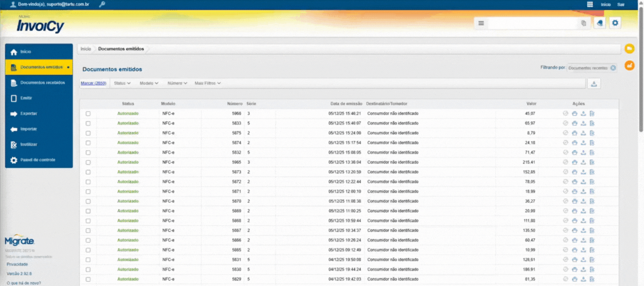The image size is (644, 286).
Task: Download the XML for document 5833
Action: (583, 123)
